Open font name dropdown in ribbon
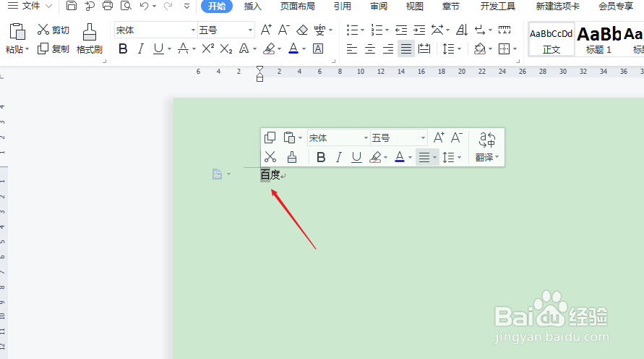The height and width of the screenshot is (359, 644). [193, 30]
